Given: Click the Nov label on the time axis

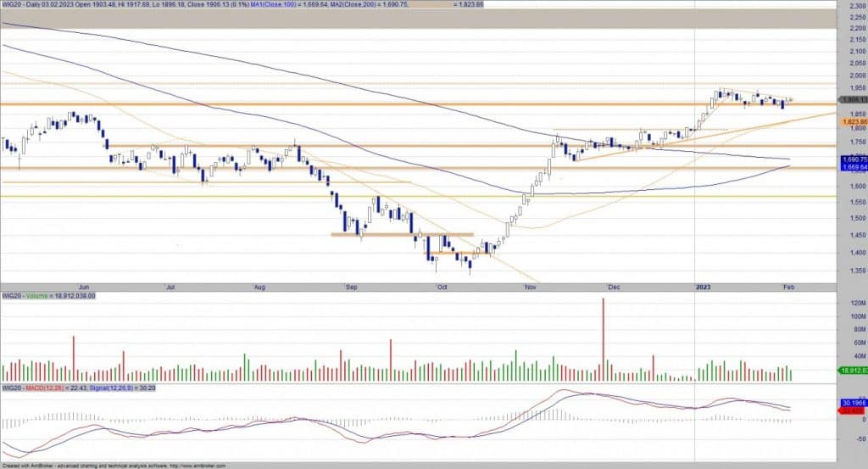Looking at the screenshot, I should coord(531,288).
